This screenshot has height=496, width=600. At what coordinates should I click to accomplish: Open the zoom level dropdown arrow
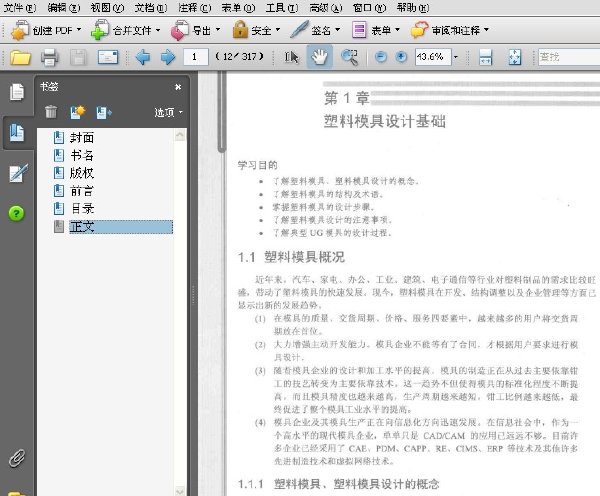pos(456,57)
